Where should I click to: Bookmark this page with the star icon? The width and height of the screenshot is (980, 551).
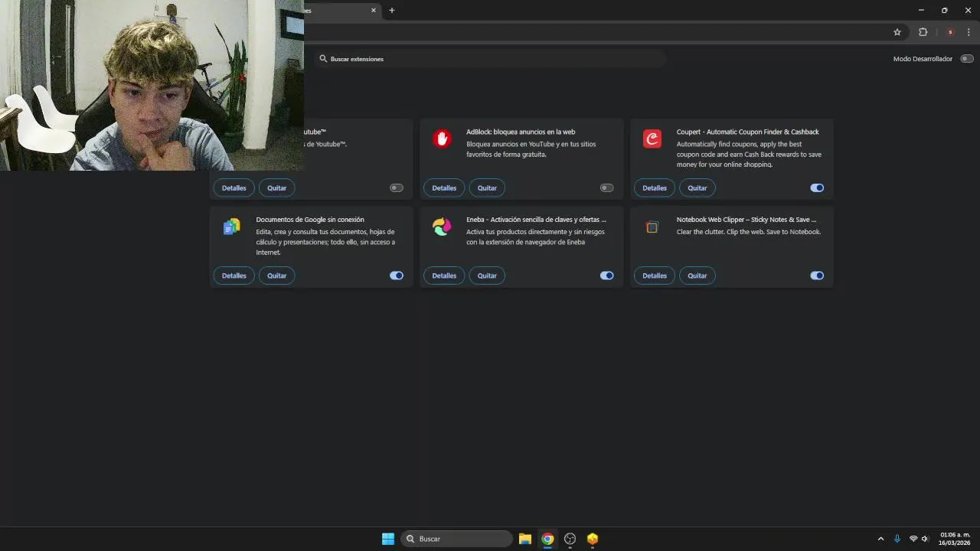pyautogui.click(x=897, y=32)
